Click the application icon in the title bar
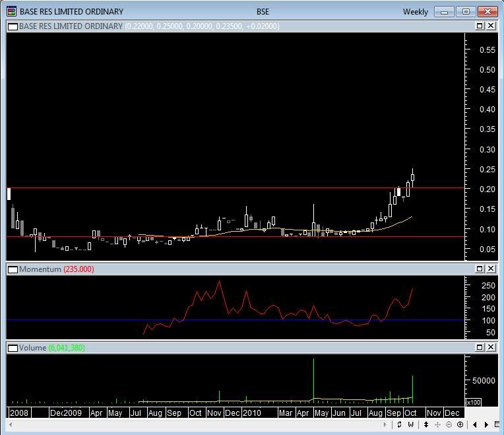This screenshot has height=435, width=504. coord(12,12)
